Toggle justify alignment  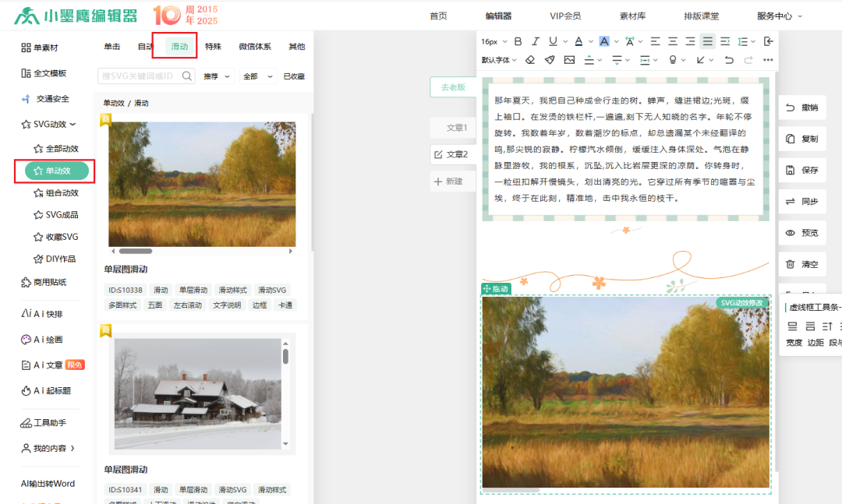tap(708, 41)
